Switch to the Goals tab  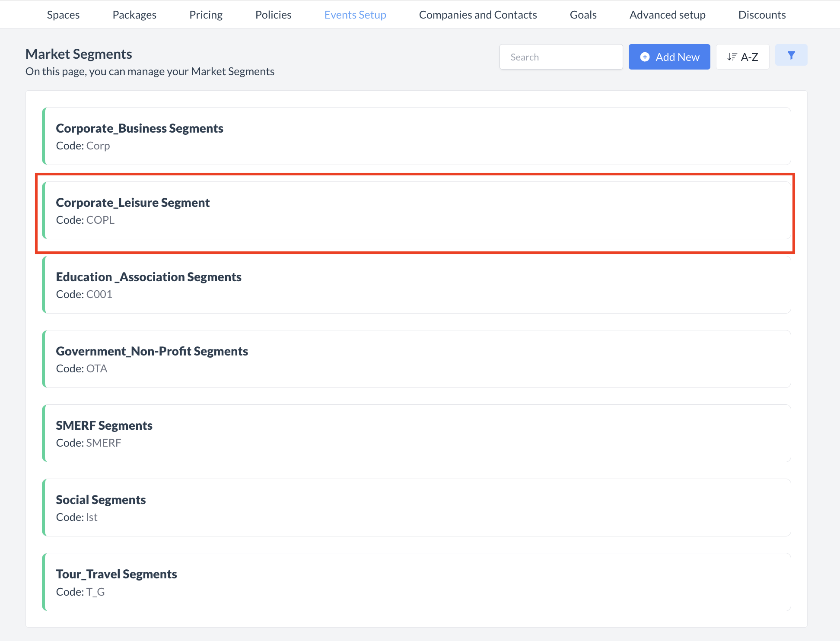coord(583,15)
